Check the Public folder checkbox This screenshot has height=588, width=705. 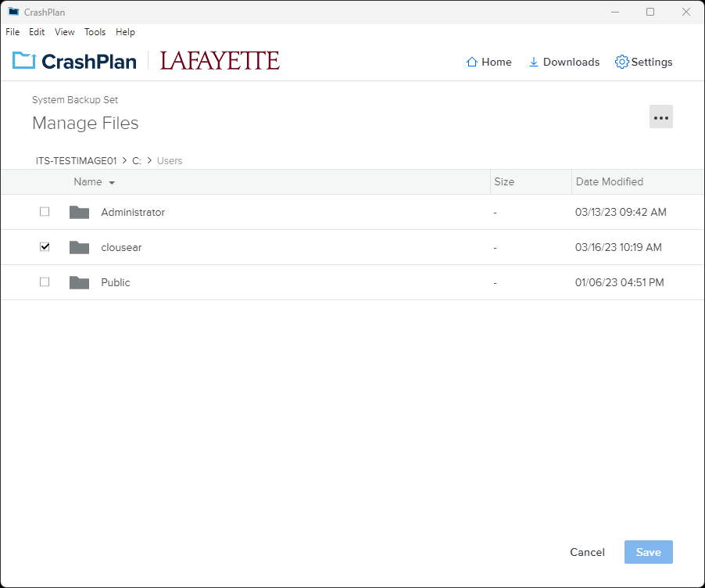point(45,281)
